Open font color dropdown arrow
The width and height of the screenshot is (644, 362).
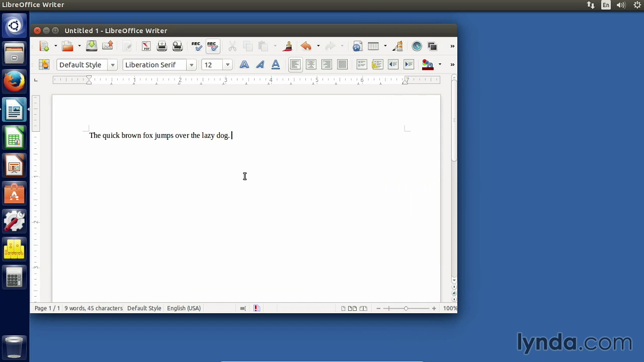[x=440, y=64]
